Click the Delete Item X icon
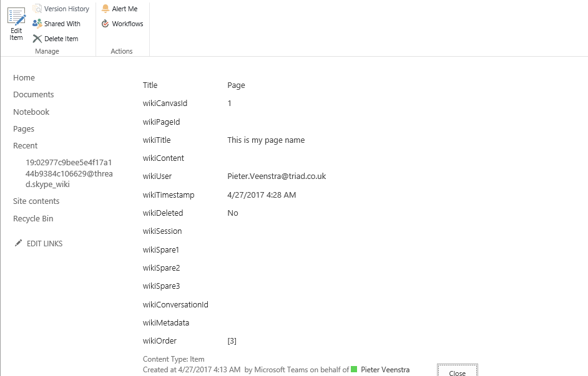This screenshot has height=376, width=588. (37, 39)
